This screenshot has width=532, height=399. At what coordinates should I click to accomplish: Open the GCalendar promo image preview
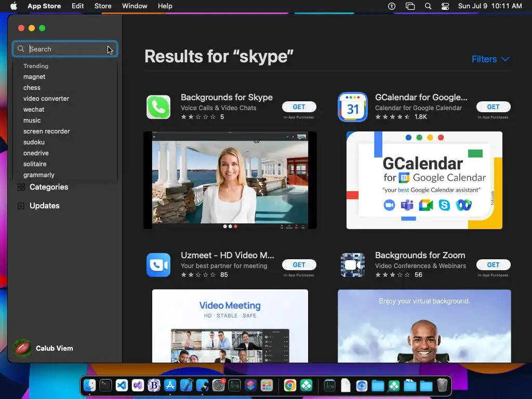coord(424,180)
